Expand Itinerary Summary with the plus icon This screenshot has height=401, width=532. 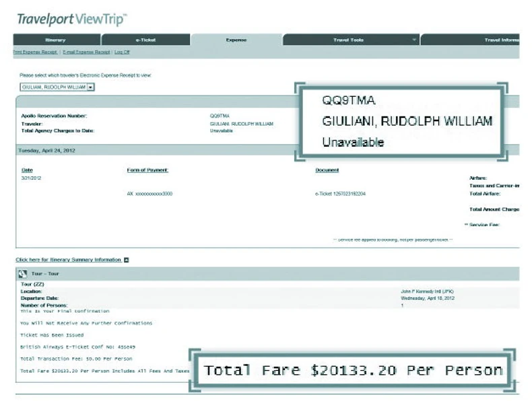click(126, 260)
